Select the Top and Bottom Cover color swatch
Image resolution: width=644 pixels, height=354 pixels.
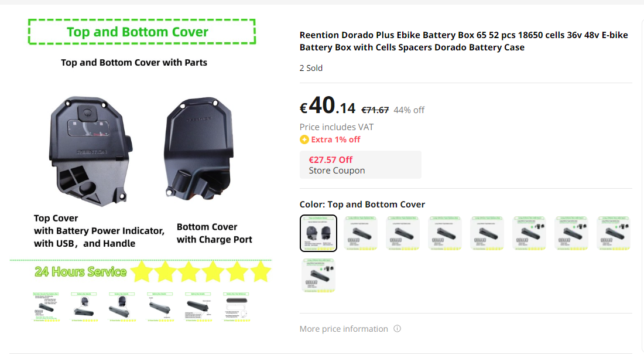318,233
